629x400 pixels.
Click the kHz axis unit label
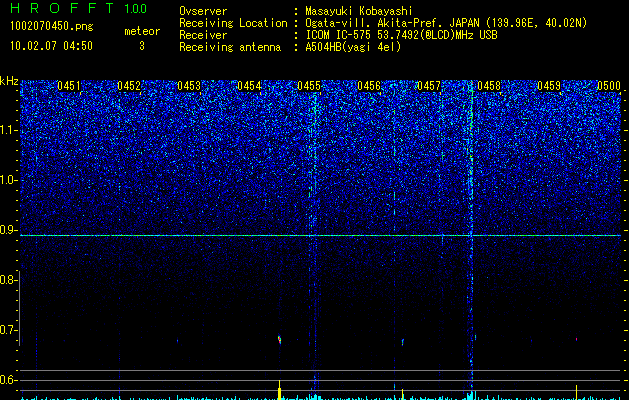click(9, 81)
